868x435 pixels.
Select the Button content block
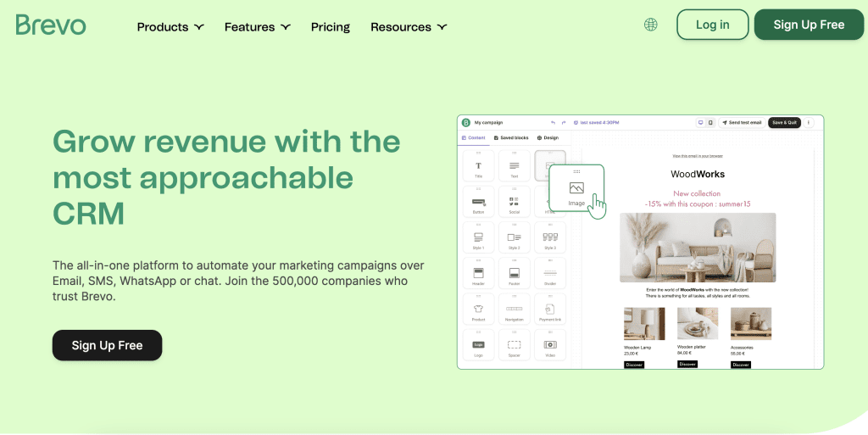click(478, 202)
